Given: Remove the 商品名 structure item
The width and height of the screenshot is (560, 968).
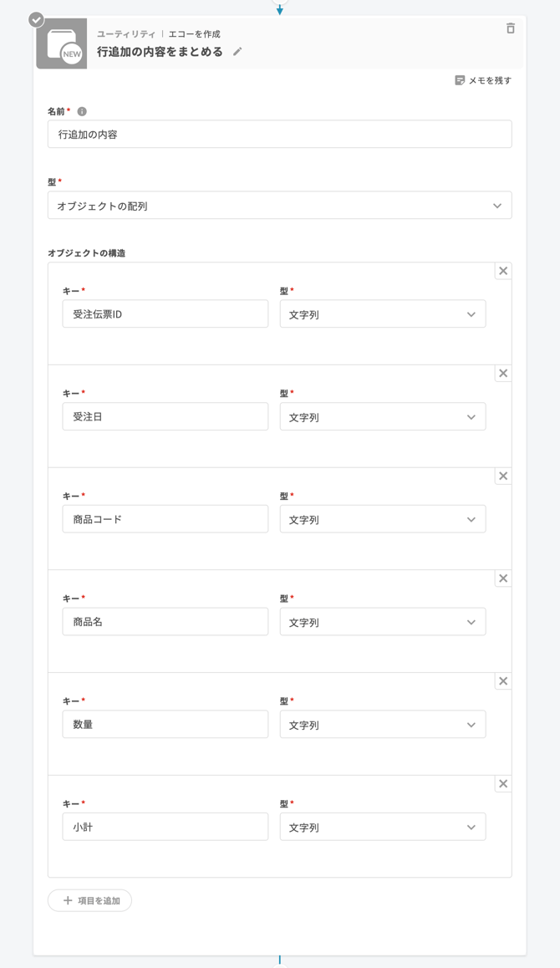Looking at the screenshot, I should point(503,578).
